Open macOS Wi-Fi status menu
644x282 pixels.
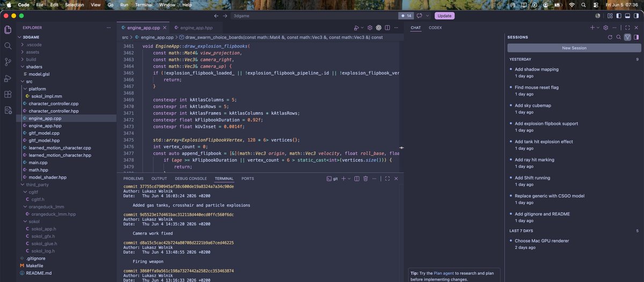pos(572,5)
